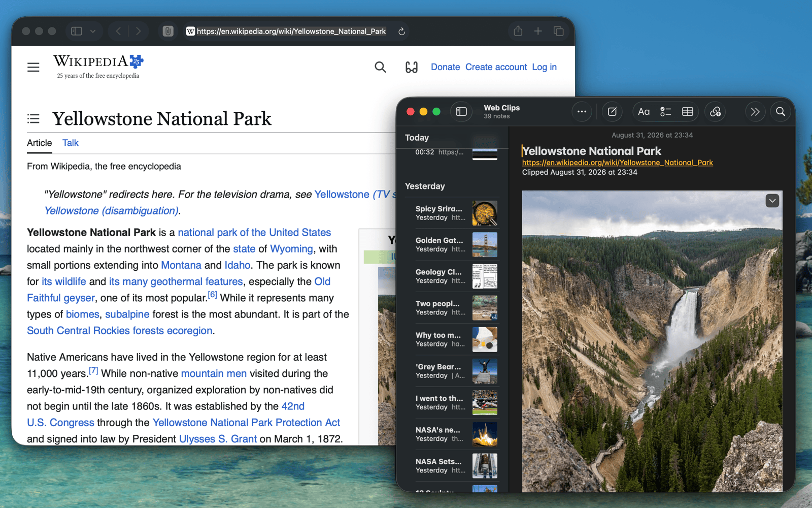812x508 pixels.
Task: Open the Safari share menu
Action: pos(518,31)
